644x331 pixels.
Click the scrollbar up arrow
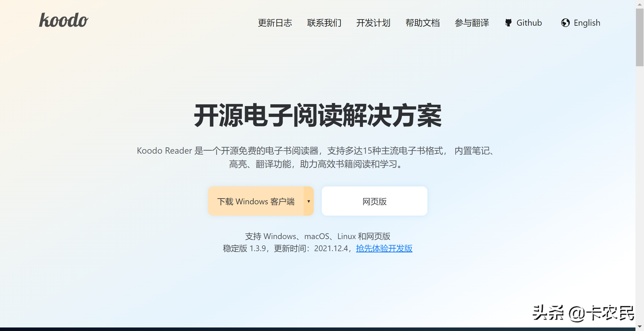[x=639, y=4]
